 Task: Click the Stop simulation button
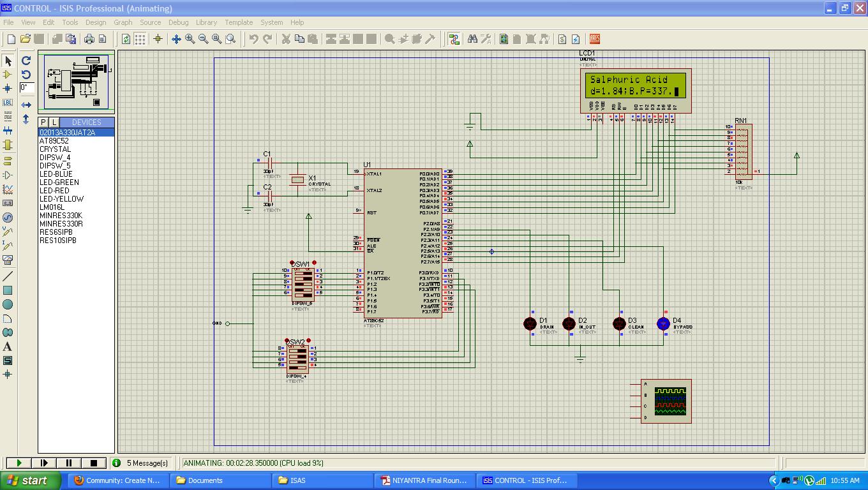tap(94, 463)
